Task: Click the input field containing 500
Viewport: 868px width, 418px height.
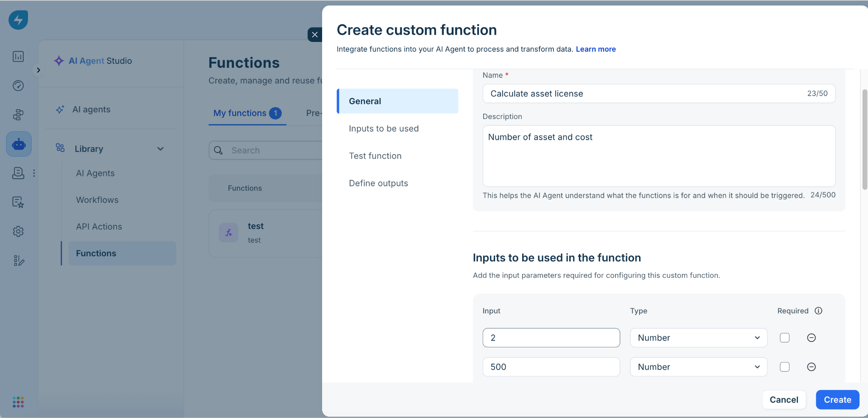Action: coord(551,367)
